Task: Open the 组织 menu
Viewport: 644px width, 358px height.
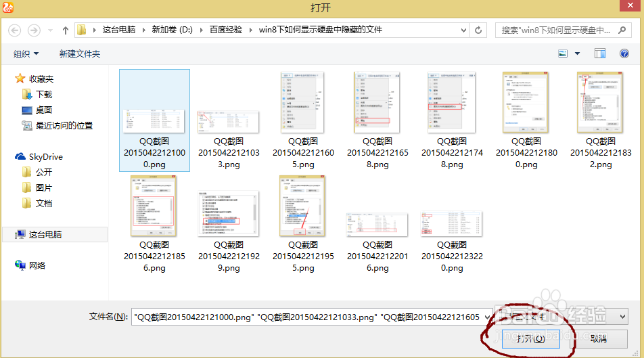Action: [26, 54]
